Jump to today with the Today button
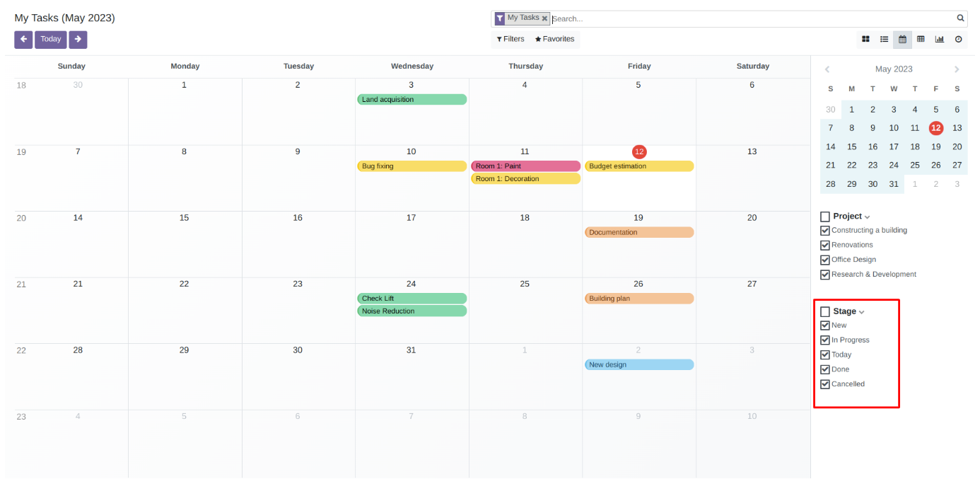This screenshot has width=980, height=484. pos(51,40)
